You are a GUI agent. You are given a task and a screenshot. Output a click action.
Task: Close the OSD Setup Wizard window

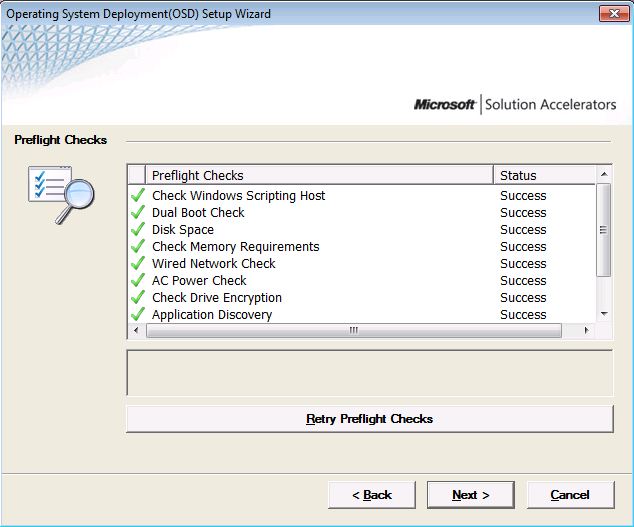point(614,13)
